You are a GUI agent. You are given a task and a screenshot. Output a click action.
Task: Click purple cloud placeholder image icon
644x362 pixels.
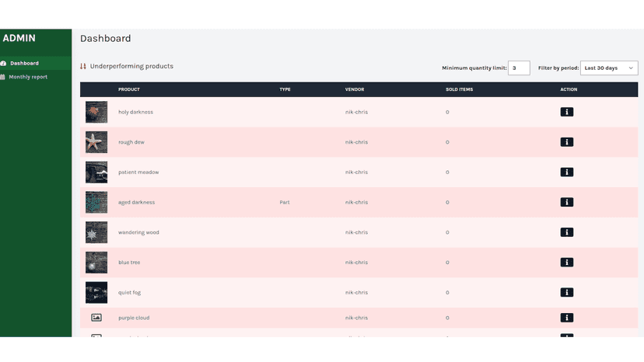click(96, 317)
